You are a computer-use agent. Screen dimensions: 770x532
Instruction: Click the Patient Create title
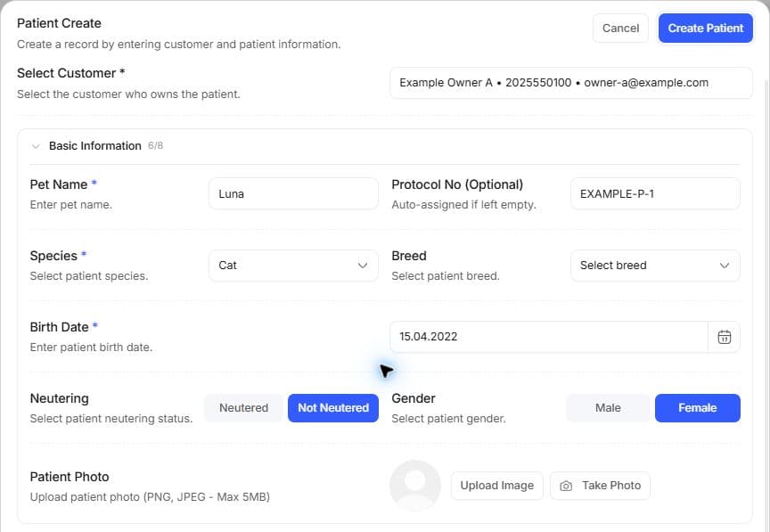(59, 23)
